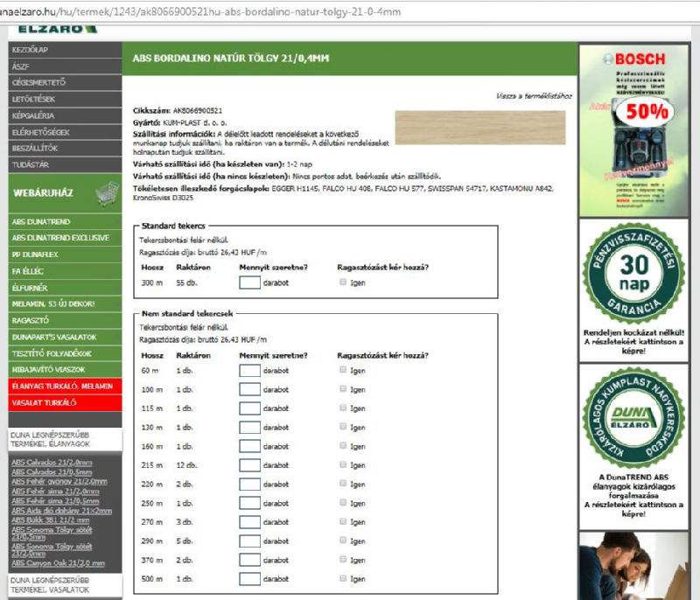Tick Igen gluing for the 370 m roll
Screen dimensions: 700x600
[343, 559]
